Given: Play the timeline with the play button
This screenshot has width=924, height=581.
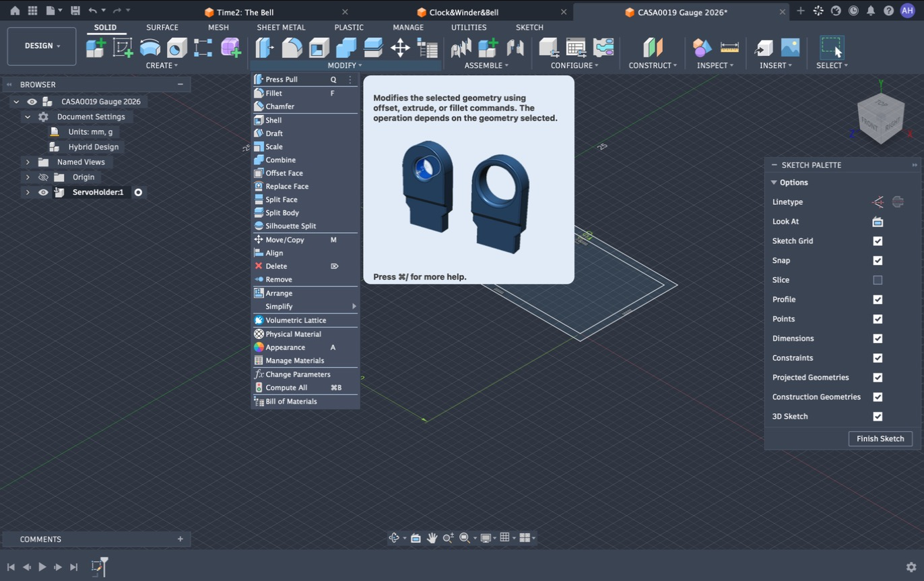Looking at the screenshot, I should point(42,567).
